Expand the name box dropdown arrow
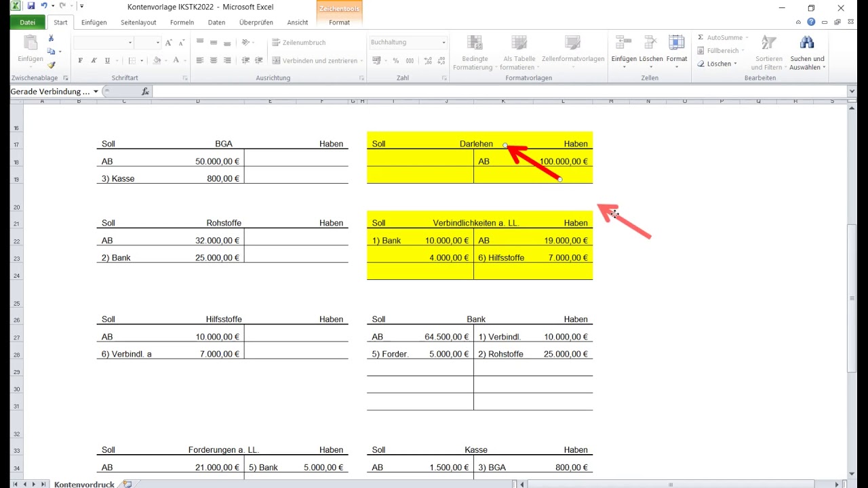 click(96, 91)
